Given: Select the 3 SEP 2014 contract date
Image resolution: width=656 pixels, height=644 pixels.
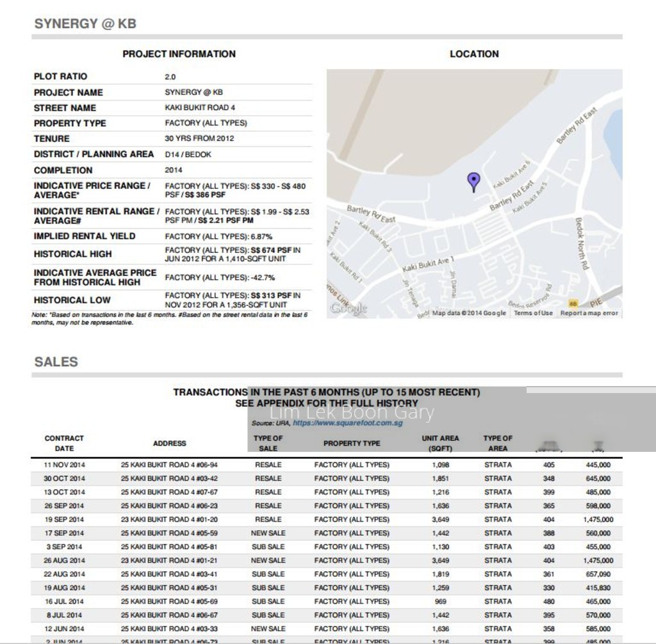Looking at the screenshot, I should (x=64, y=547).
